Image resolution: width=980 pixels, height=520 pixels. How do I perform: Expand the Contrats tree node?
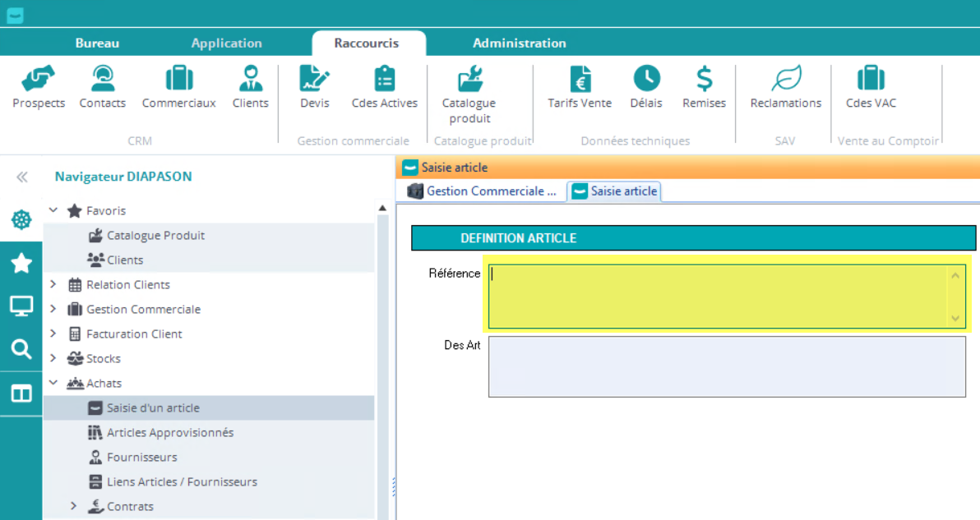(74, 507)
